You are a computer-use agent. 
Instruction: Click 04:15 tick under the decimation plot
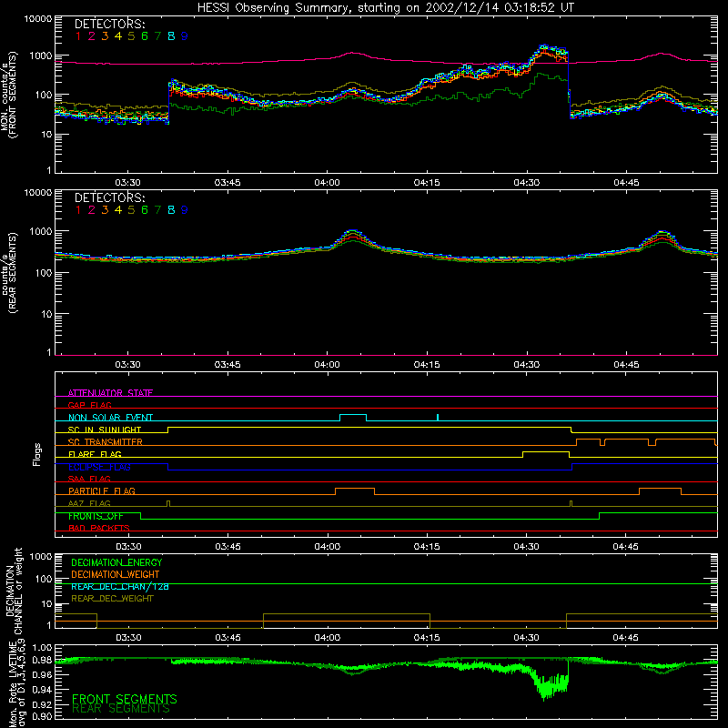[427, 638]
